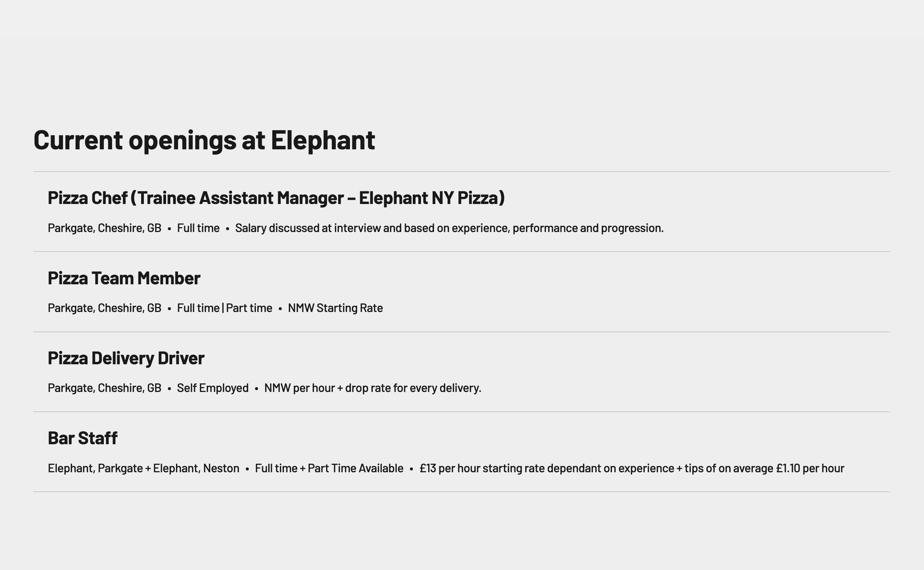Click the Full time | Part time label
This screenshot has width=924, height=570.
(x=225, y=308)
